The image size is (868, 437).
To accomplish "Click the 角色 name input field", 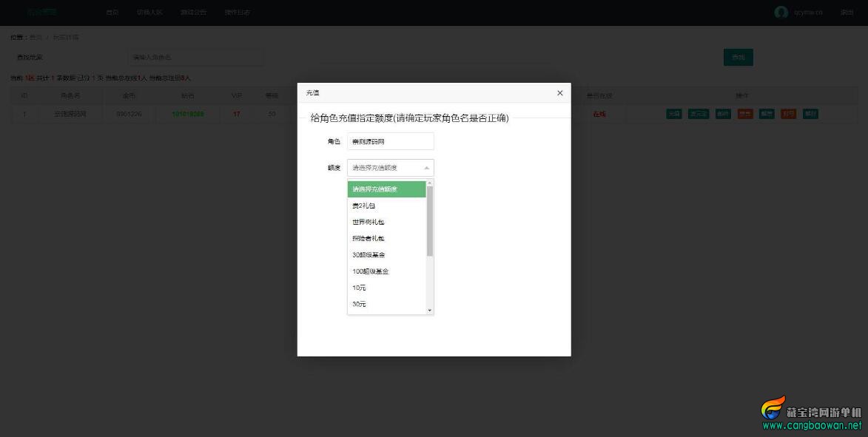I will tap(390, 142).
